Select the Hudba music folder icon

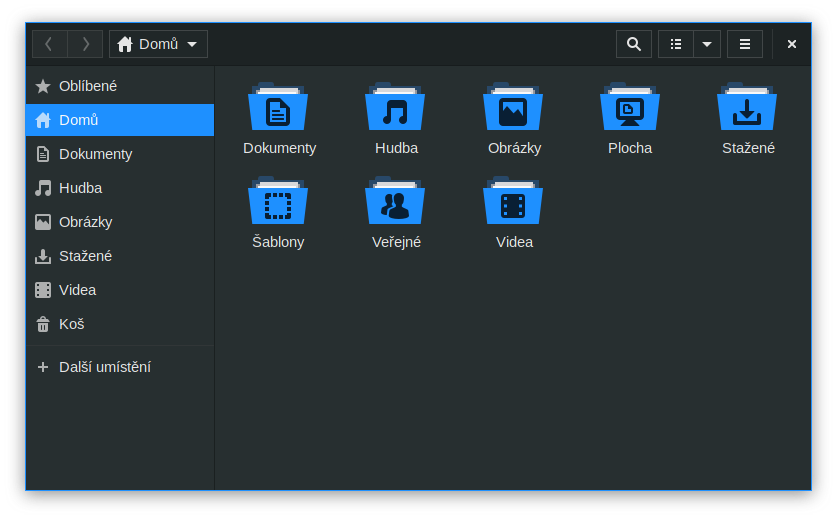coord(396,107)
